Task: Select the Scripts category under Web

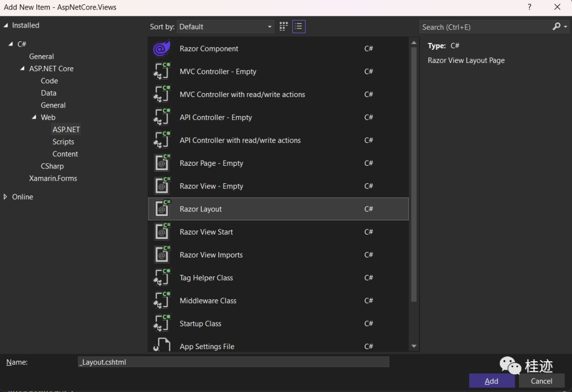Action: coord(63,142)
